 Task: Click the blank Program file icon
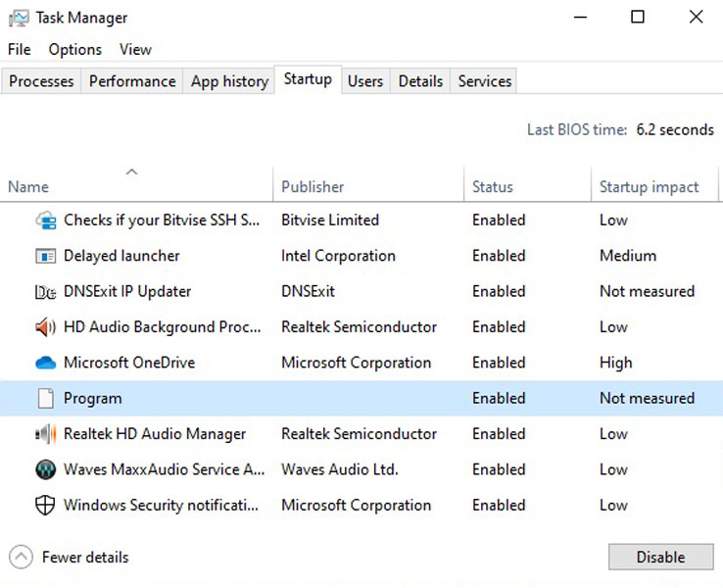(x=46, y=399)
